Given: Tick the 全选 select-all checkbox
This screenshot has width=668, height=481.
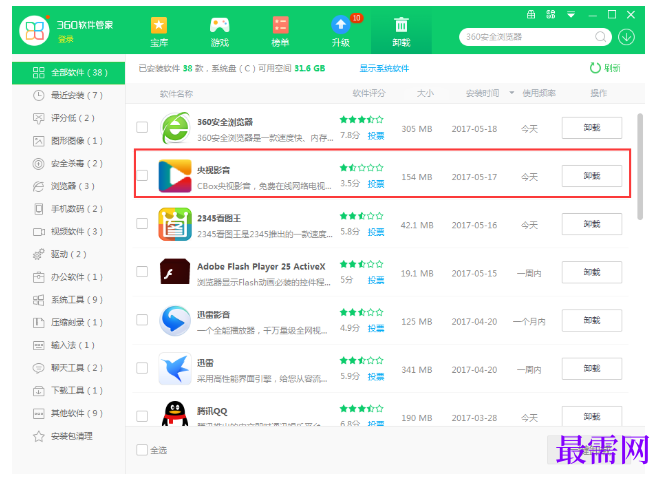Looking at the screenshot, I should click(142, 450).
